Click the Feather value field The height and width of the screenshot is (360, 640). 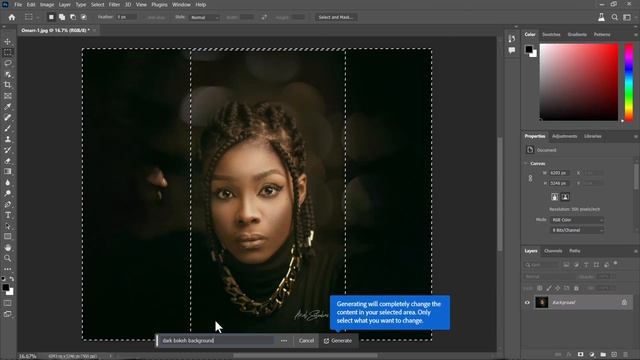(127, 18)
